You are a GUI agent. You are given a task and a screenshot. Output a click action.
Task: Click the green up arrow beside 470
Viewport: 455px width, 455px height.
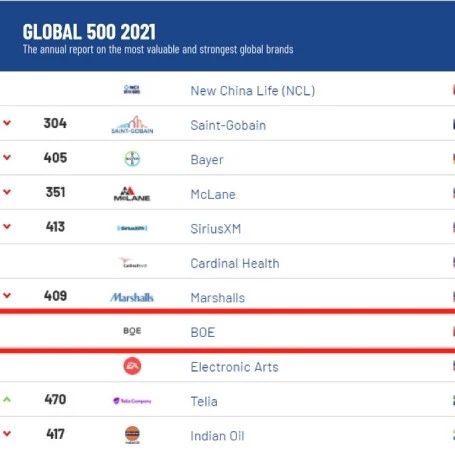click(7, 399)
